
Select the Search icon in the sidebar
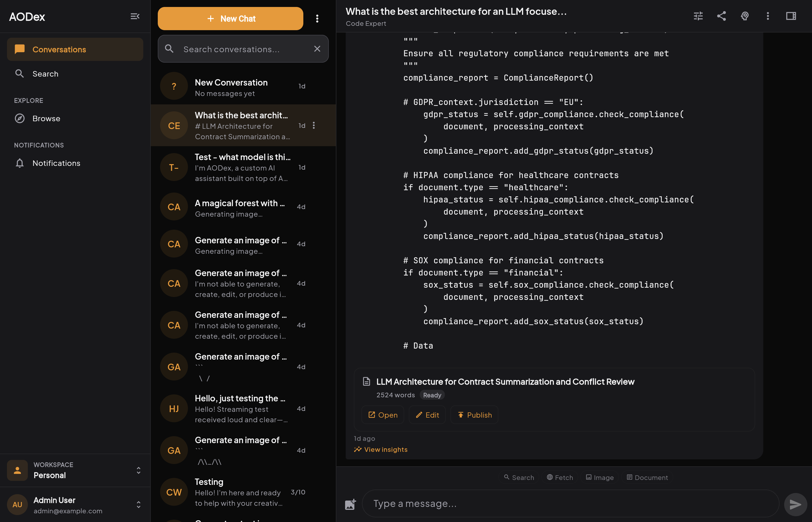click(x=19, y=74)
